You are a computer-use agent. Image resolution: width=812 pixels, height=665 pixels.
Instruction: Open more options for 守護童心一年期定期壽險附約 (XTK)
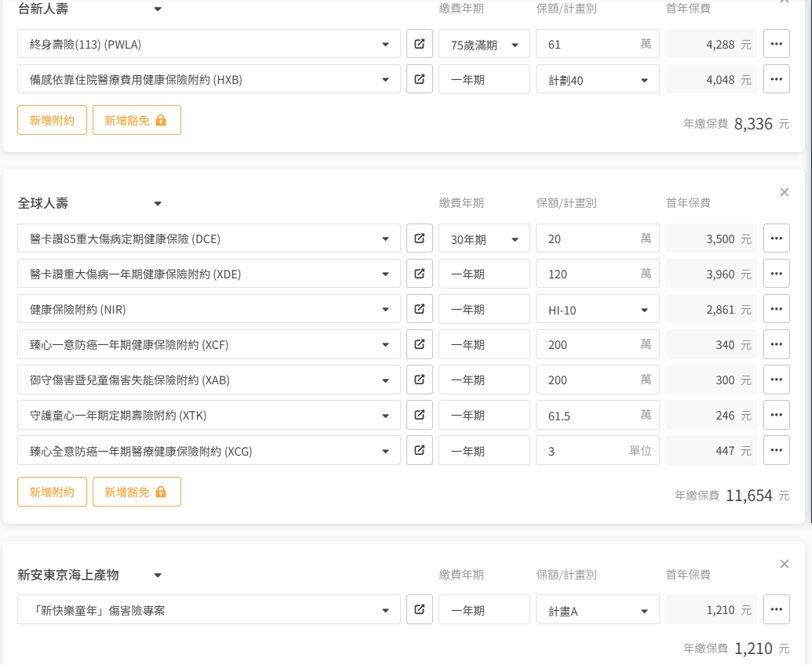(x=776, y=415)
